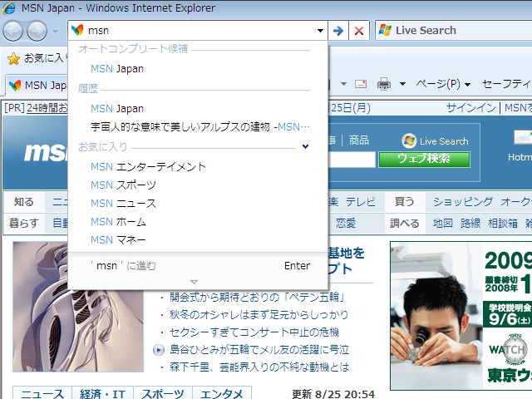The image size is (532, 399).
Task: Select MSN マネー favorite
Action: click(118, 240)
